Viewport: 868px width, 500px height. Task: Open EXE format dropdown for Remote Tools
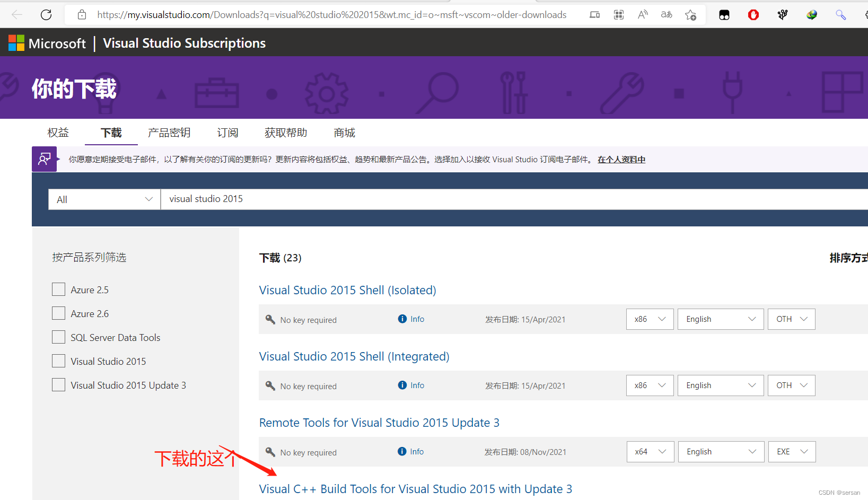(x=792, y=452)
